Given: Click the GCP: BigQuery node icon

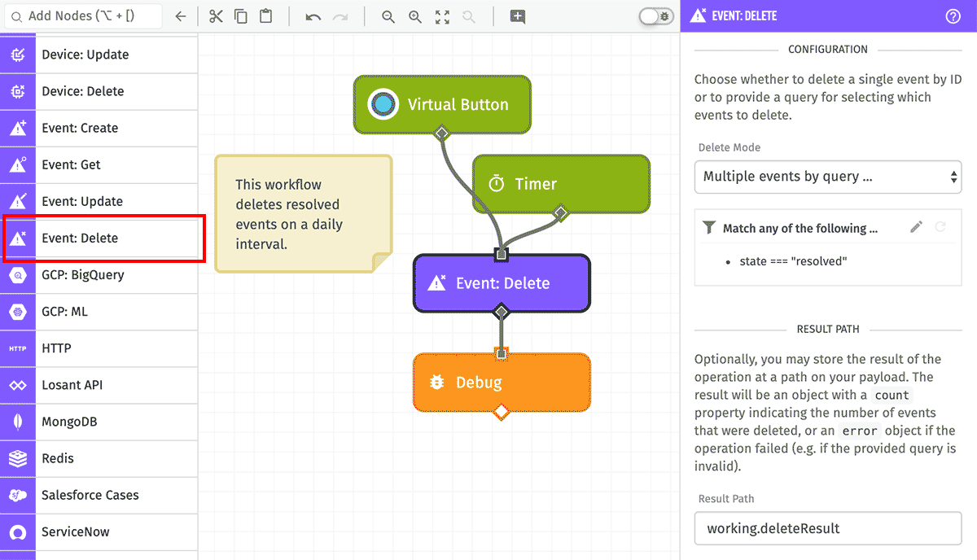Looking at the screenshot, I should (x=18, y=275).
